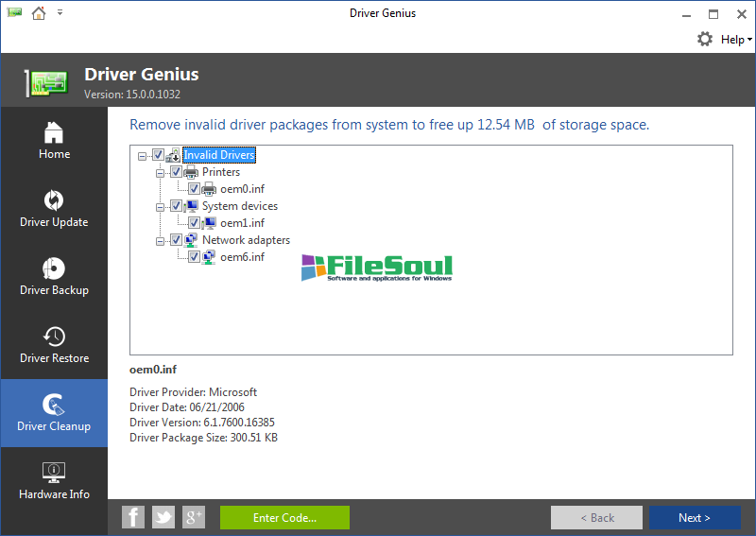The image size is (756, 536).
Task: Uncheck the Invalid Drivers root checkbox
Action: [159, 155]
